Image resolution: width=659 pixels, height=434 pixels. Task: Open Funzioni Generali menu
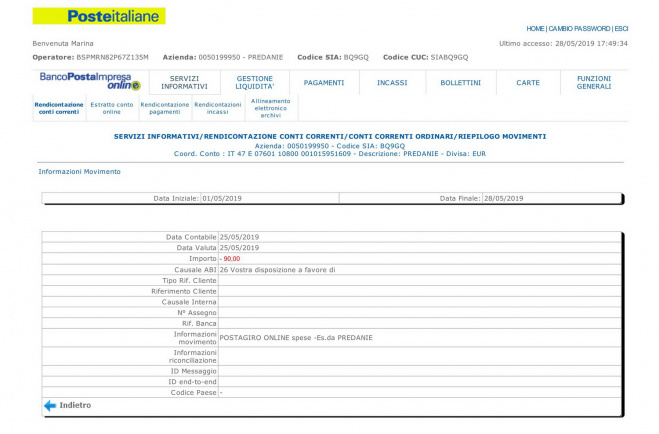[594, 82]
